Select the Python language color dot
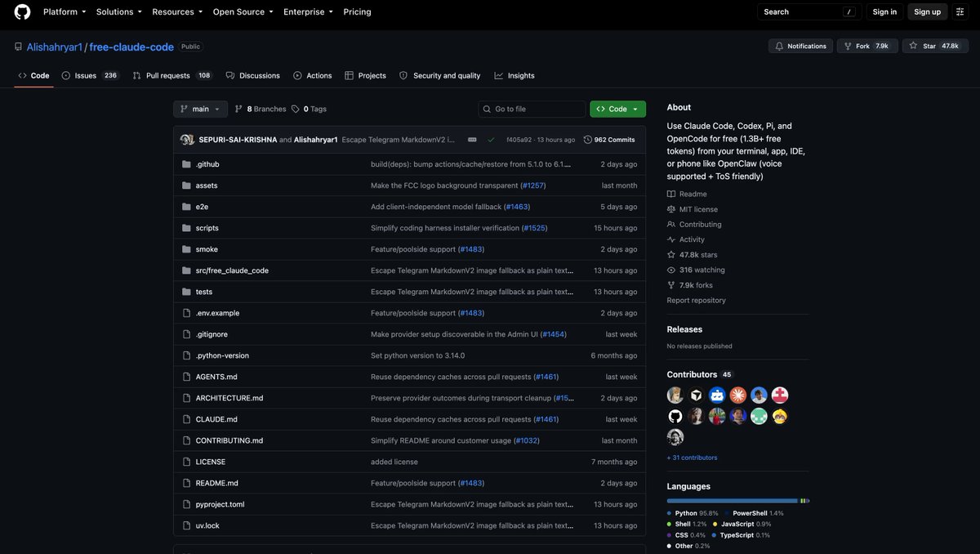 click(x=670, y=513)
